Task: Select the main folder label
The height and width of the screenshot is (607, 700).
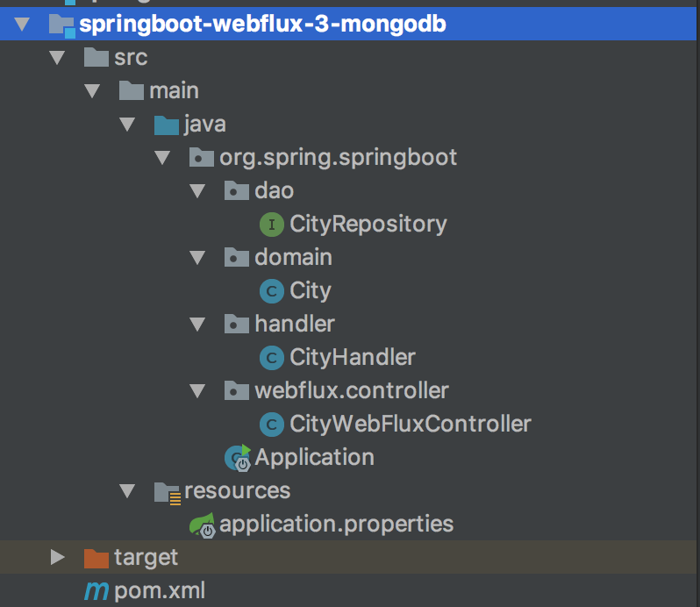Action: 174,91
